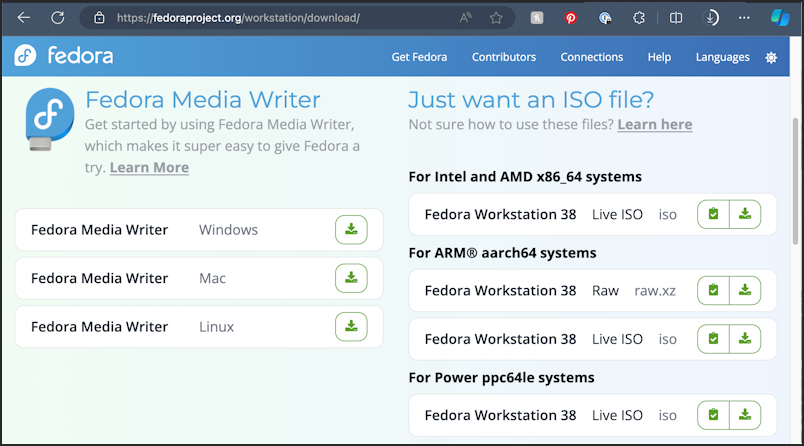Click the 'Just want an ISO file?' heading
The height and width of the screenshot is (446, 804).
pyautogui.click(x=531, y=99)
